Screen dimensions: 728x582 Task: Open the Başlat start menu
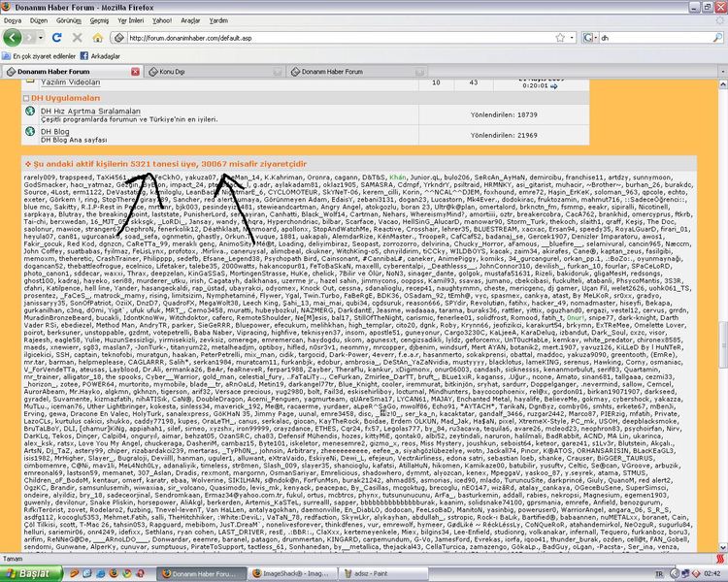pos(31,573)
